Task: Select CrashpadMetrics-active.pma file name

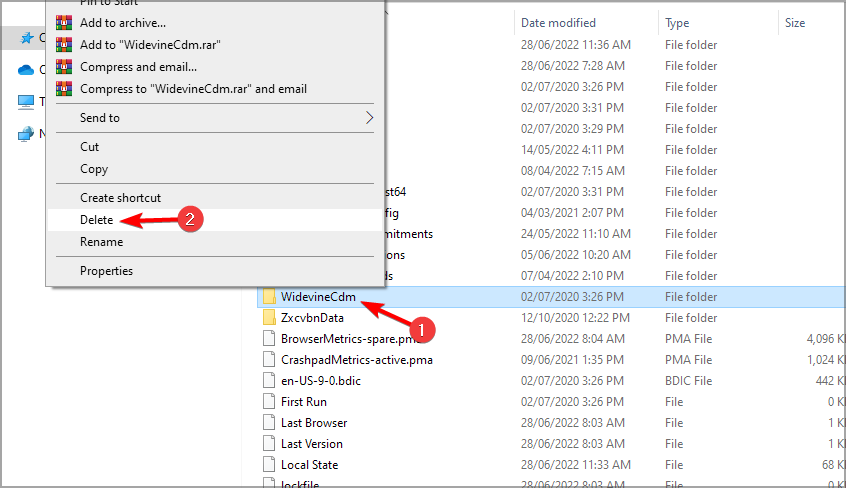Action: pyautogui.click(x=357, y=360)
